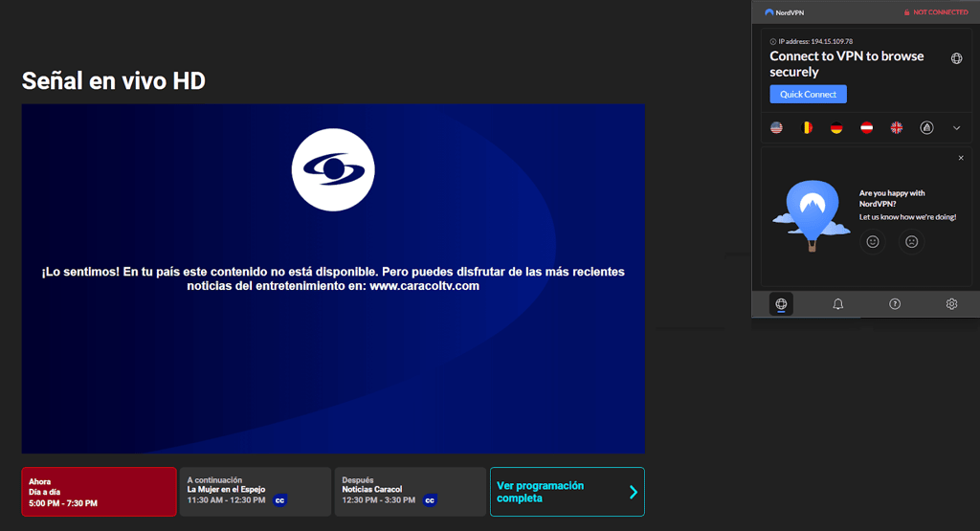Viewport: 980px width, 531px height.
Task: Click the sad face feedback icon
Action: tap(911, 242)
